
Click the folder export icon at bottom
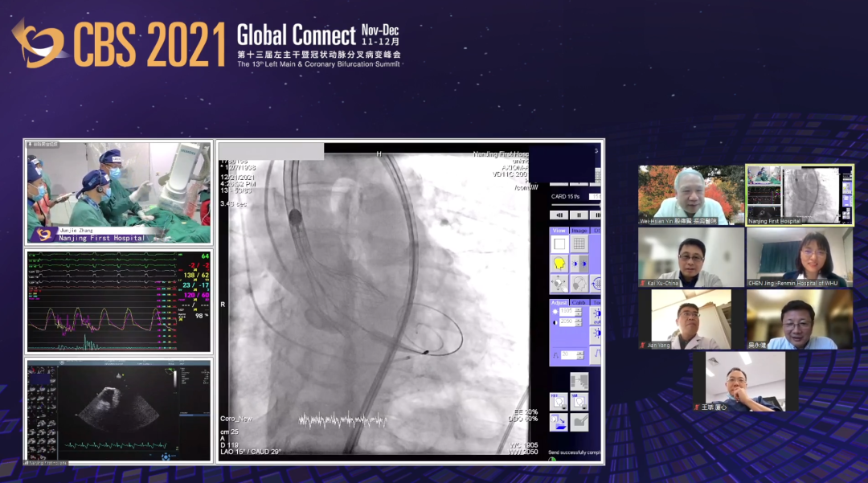pyautogui.click(x=559, y=420)
